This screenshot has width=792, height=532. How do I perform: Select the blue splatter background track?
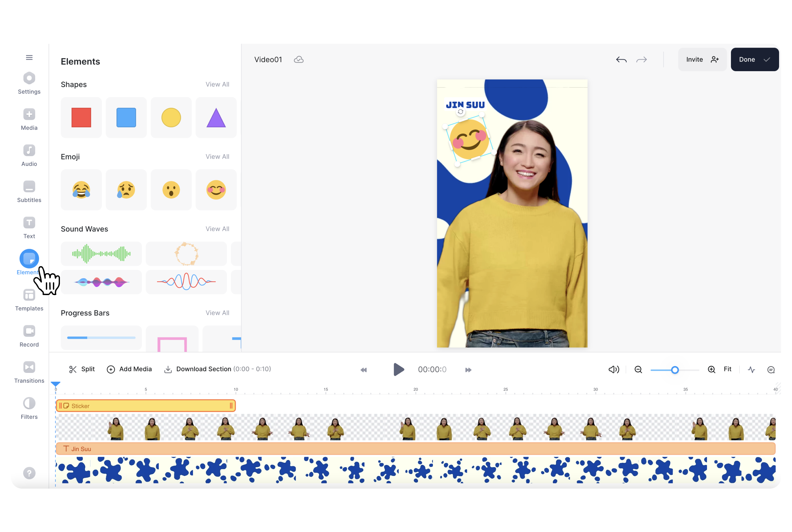click(416, 470)
